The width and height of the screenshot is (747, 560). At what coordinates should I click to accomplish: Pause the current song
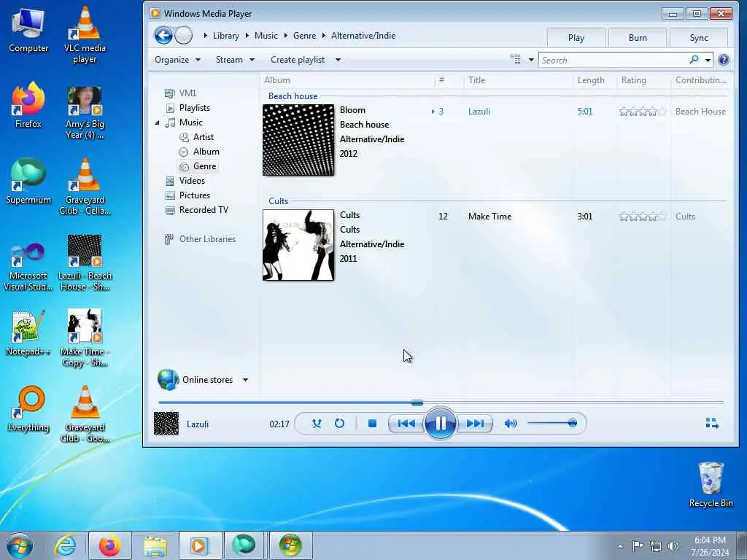[441, 424]
